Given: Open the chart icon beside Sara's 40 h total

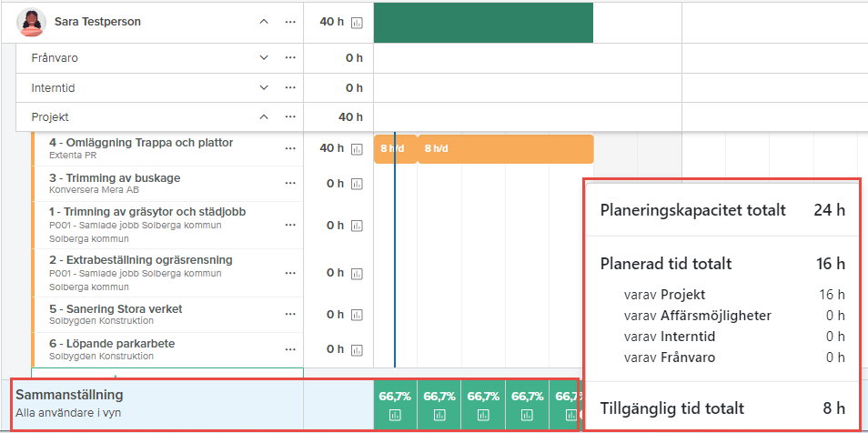Looking at the screenshot, I should point(357,23).
